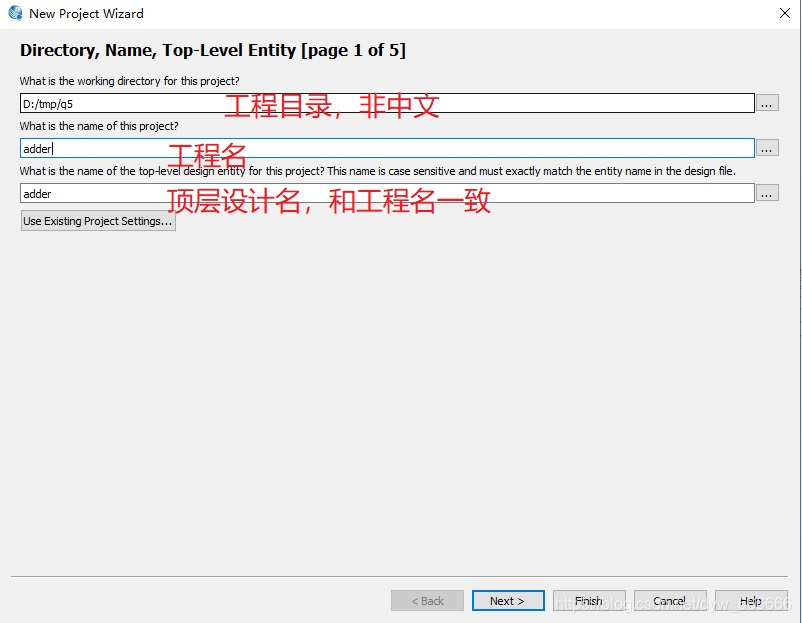This screenshot has height=623, width=802.
Task: Close the New Project Wizard window
Action: pyautogui.click(x=785, y=13)
